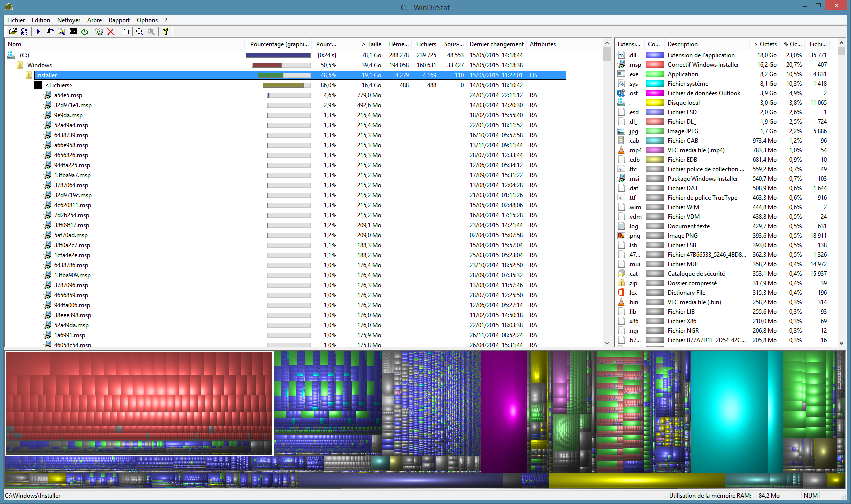The width and height of the screenshot is (851, 504).
Task: Click the blue Refresh All arrows icon
Action: (x=24, y=32)
